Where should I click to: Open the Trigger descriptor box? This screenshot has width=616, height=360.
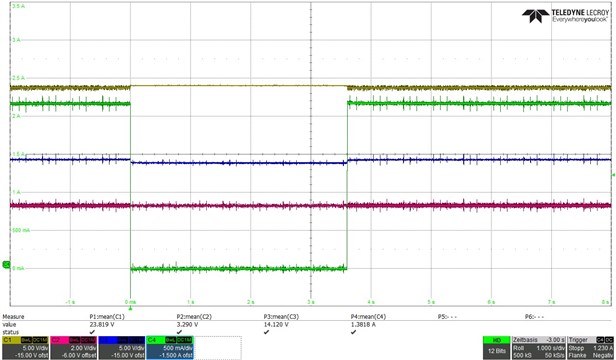(590, 347)
